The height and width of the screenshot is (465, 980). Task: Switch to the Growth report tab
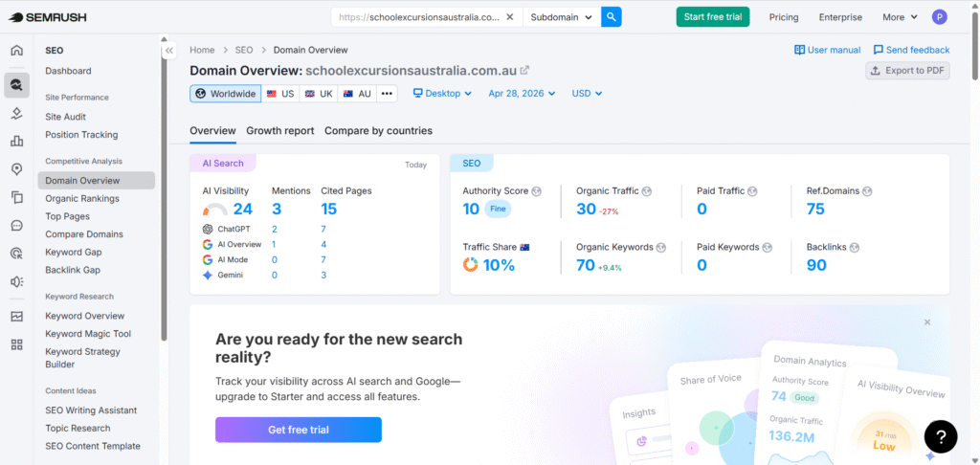click(280, 131)
